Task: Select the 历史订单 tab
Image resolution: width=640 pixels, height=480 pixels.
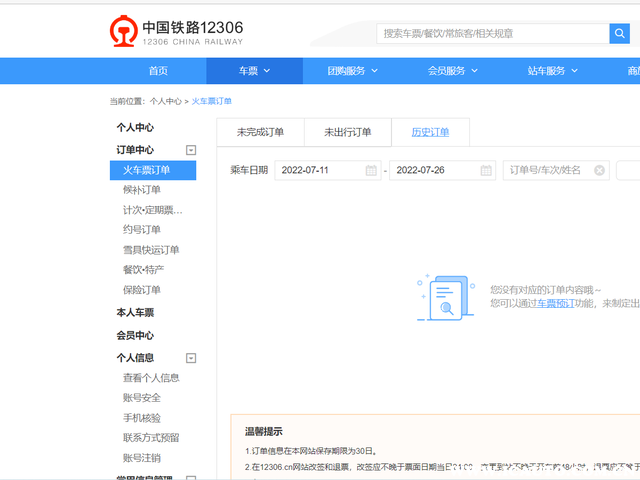Action: click(430, 132)
